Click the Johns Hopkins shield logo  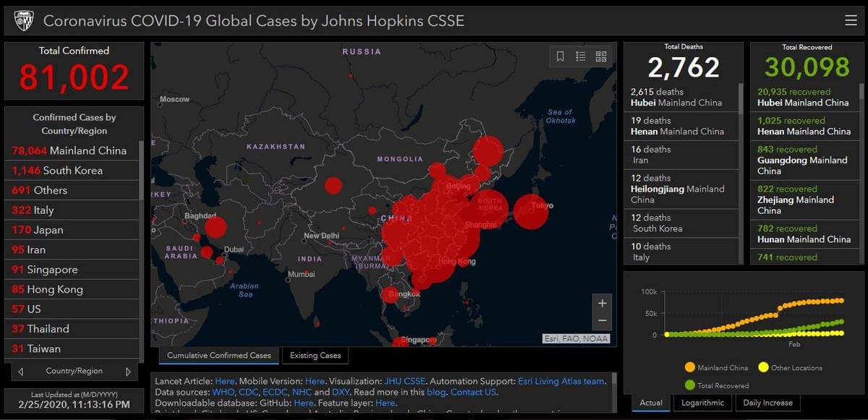coord(24,20)
